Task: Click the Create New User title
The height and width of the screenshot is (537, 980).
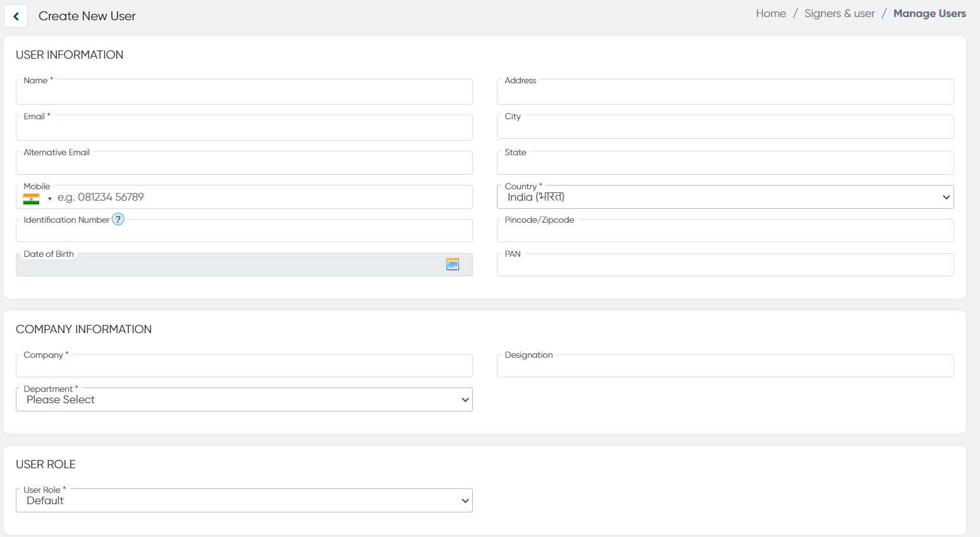Action: (87, 16)
